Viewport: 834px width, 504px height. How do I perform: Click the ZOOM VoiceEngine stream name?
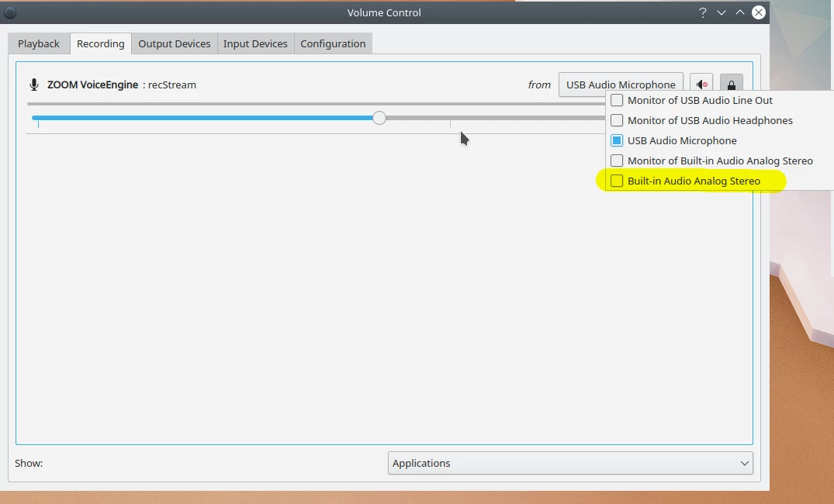point(92,85)
